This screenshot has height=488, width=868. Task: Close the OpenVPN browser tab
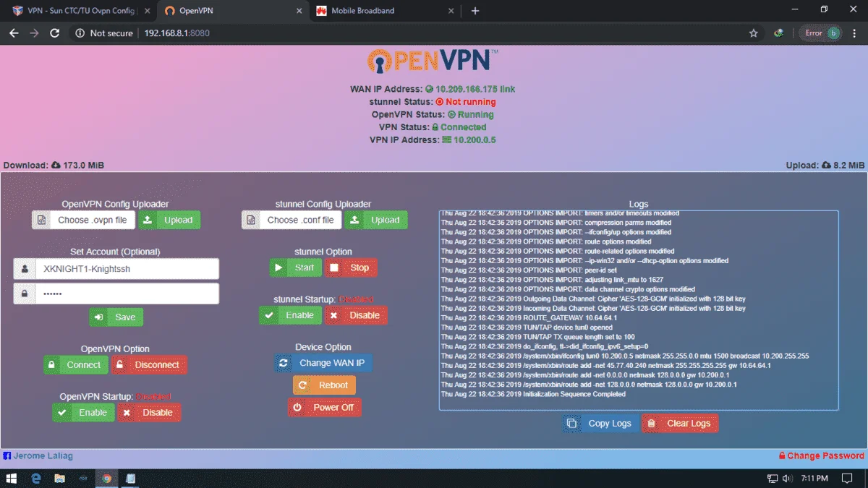click(x=299, y=11)
